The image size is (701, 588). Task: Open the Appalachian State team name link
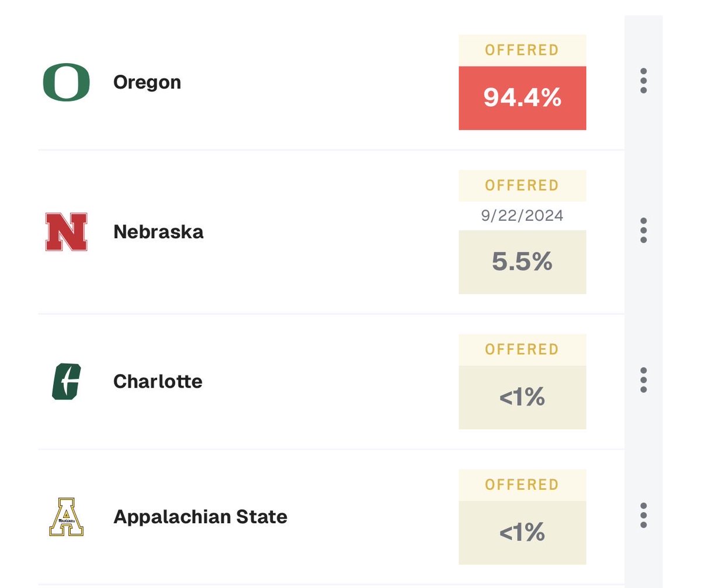click(200, 517)
